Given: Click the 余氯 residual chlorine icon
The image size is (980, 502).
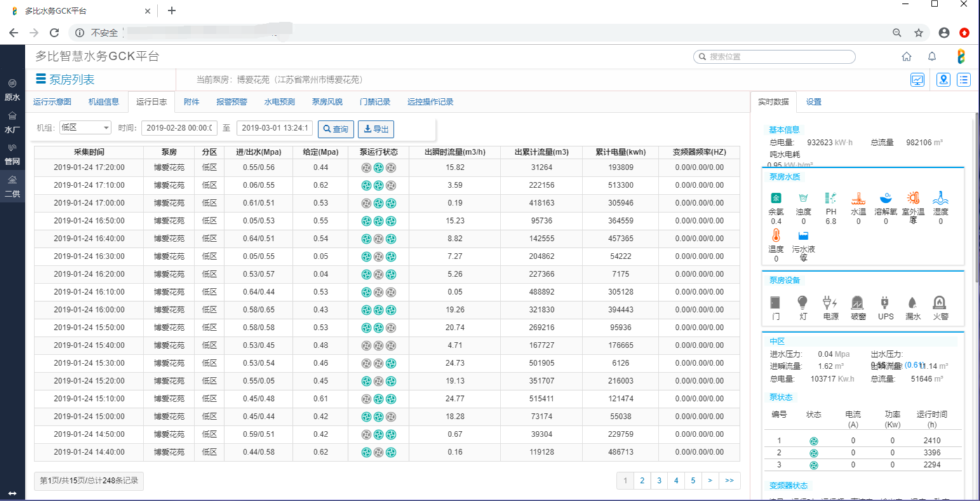Looking at the screenshot, I should (775, 199).
